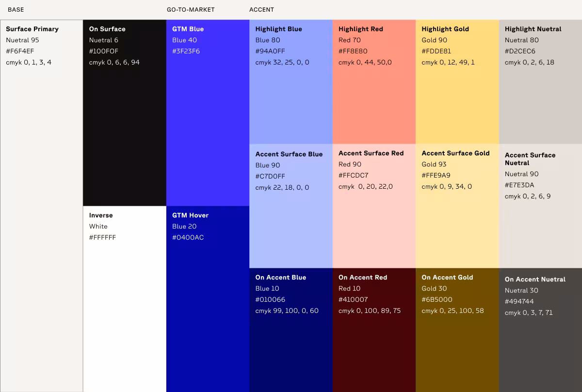This screenshot has height=392, width=582.
Task: Pick the Highlight Gold swatch
Action: pyautogui.click(x=457, y=82)
